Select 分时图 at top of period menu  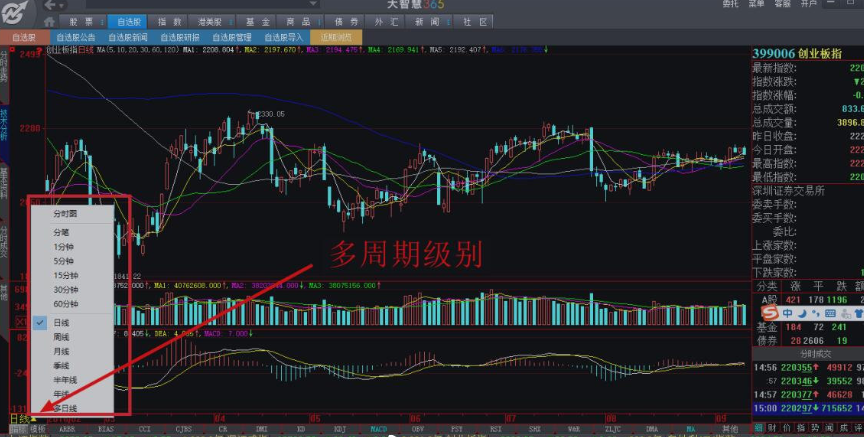point(65,213)
